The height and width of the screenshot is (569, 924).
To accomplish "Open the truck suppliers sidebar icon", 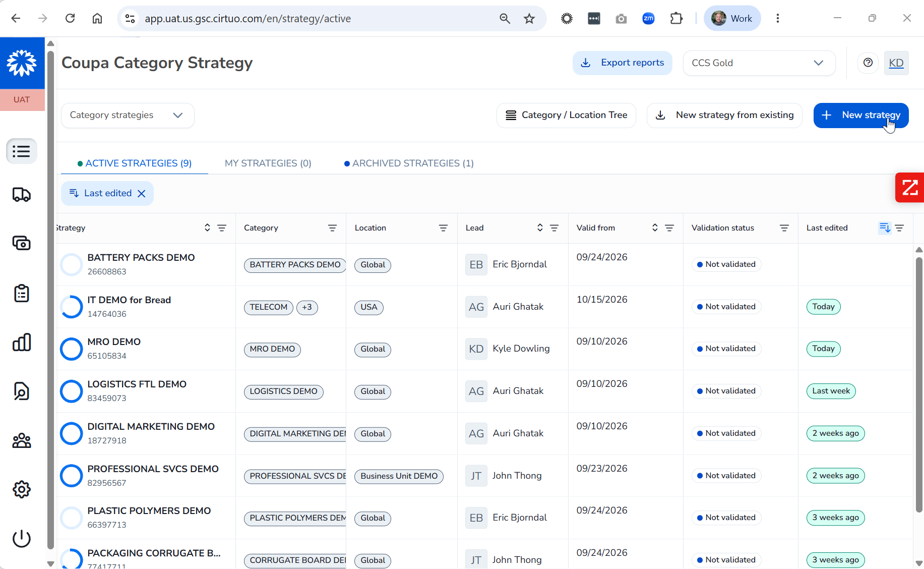I will [21, 195].
